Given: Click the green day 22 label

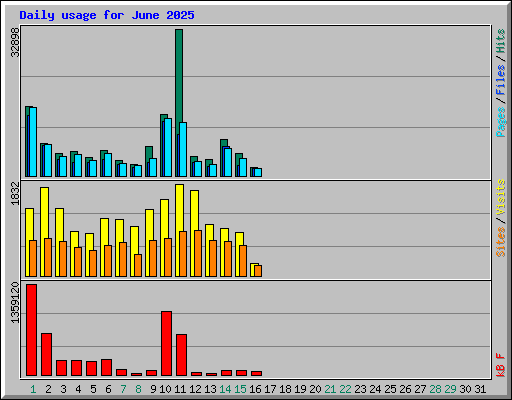Looking at the screenshot, I should click(345, 389).
